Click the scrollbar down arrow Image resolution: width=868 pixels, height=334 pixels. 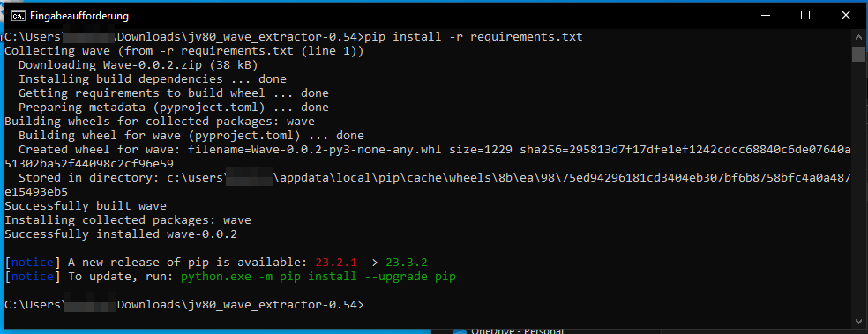(x=858, y=321)
